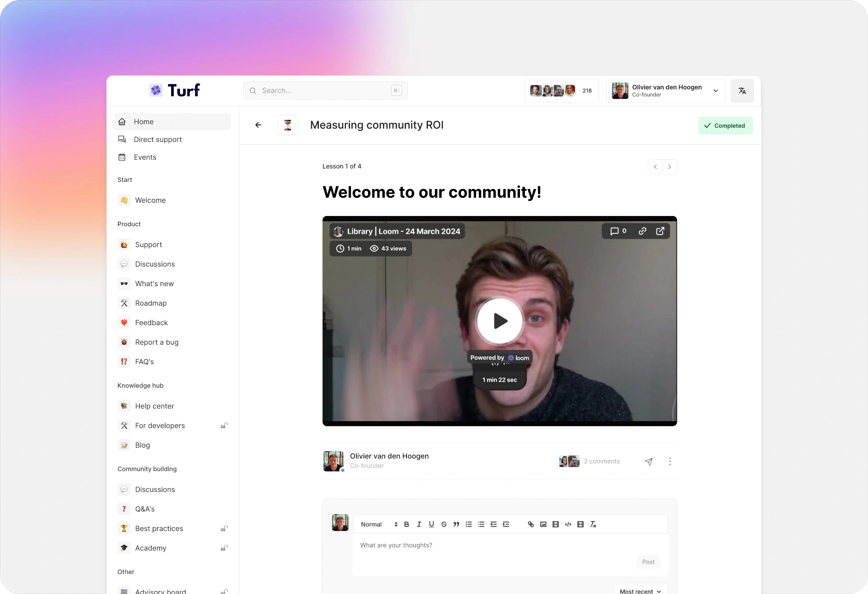
Task: Click the language translate icon in header
Action: (742, 90)
